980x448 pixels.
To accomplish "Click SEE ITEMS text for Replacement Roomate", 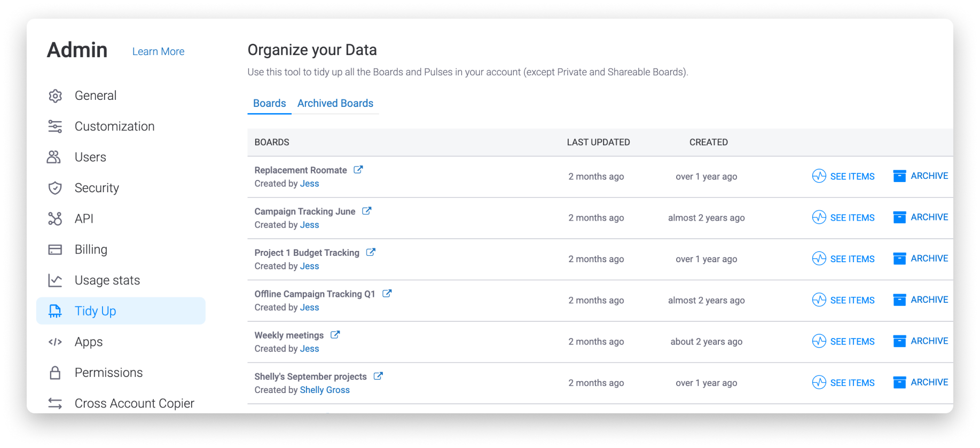I will [852, 176].
